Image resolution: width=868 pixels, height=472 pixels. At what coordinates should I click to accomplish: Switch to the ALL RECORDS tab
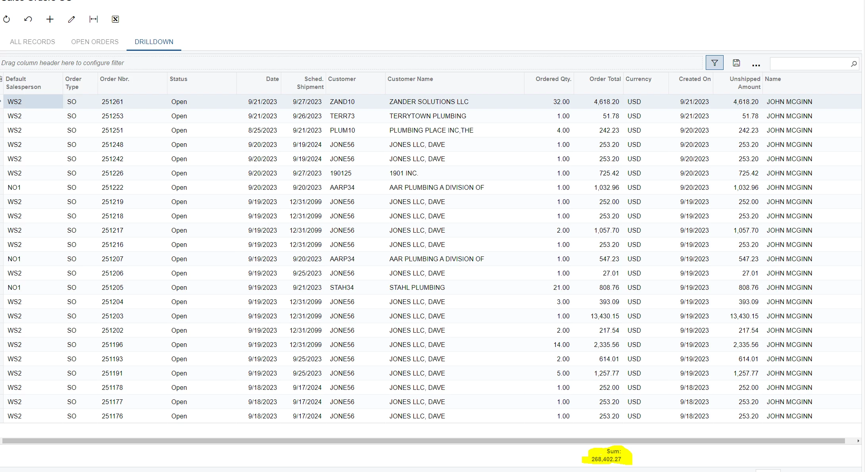click(x=33, y=42)
